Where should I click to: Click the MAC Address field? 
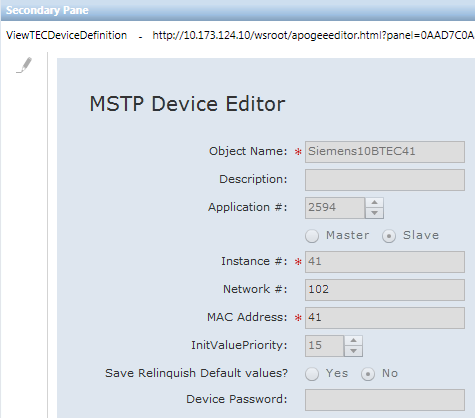tap(385, 318)
